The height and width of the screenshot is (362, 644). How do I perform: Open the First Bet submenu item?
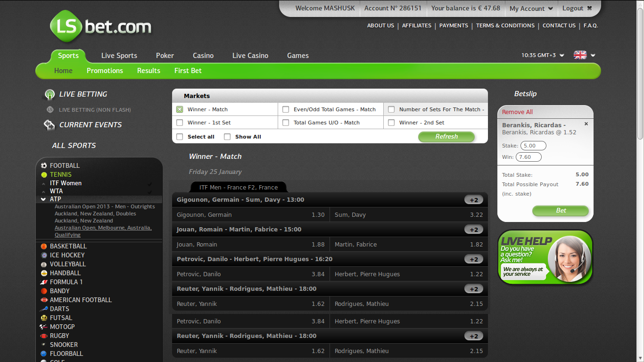click(188, 71)
